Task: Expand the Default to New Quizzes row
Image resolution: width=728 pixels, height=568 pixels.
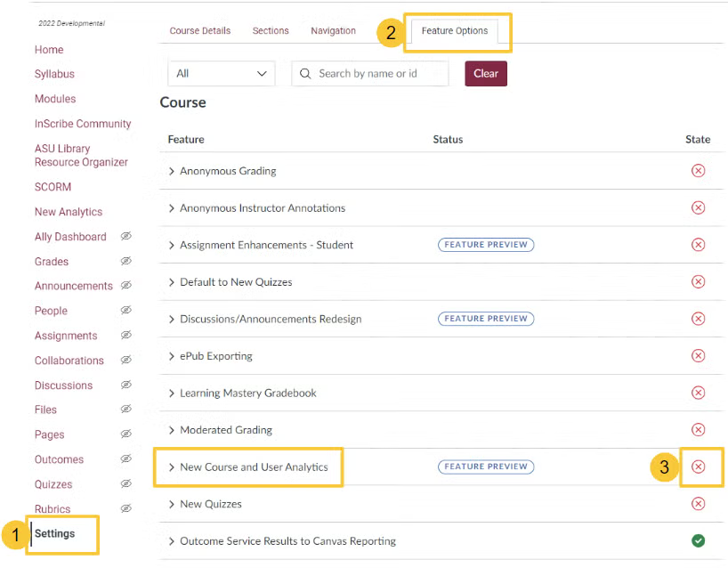Action: pos(172,282)
